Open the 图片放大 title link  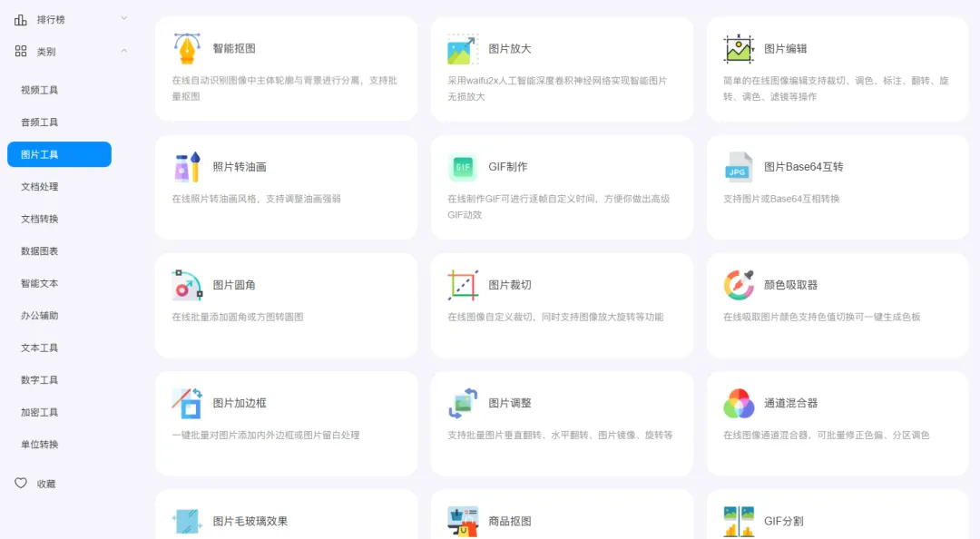point(509,49)
